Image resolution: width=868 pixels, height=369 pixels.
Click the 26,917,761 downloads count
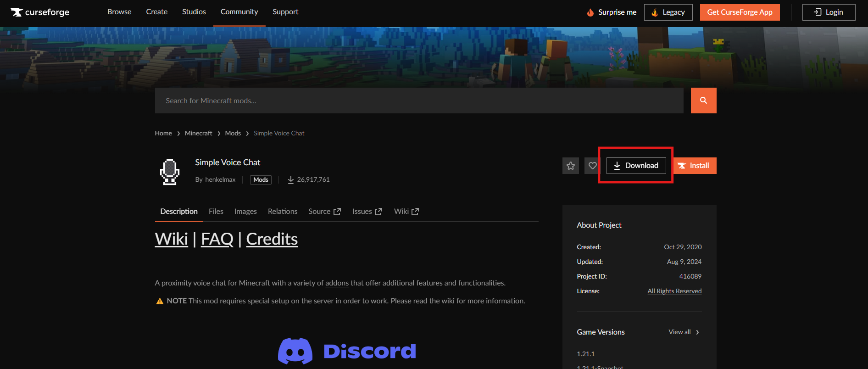[313, 179]
